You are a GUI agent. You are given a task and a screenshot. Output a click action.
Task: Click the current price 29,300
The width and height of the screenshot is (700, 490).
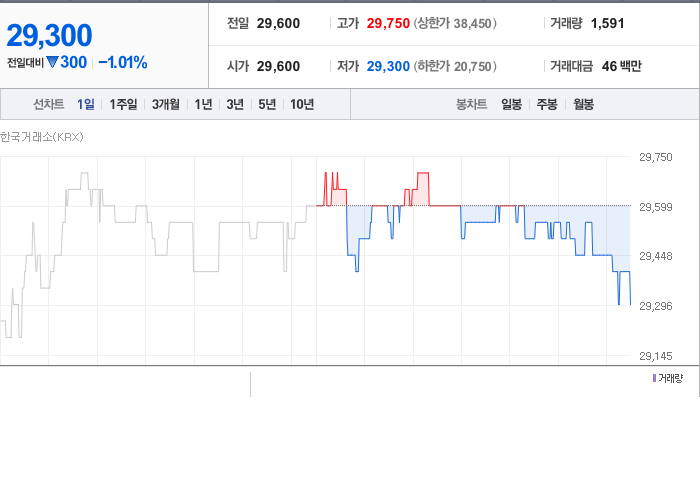coord(49,35)
